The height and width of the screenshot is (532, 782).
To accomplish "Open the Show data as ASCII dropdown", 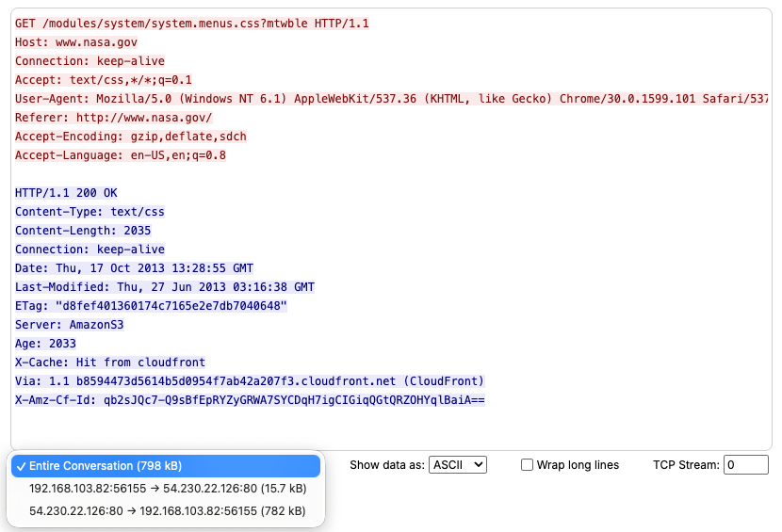I will 457,464.
